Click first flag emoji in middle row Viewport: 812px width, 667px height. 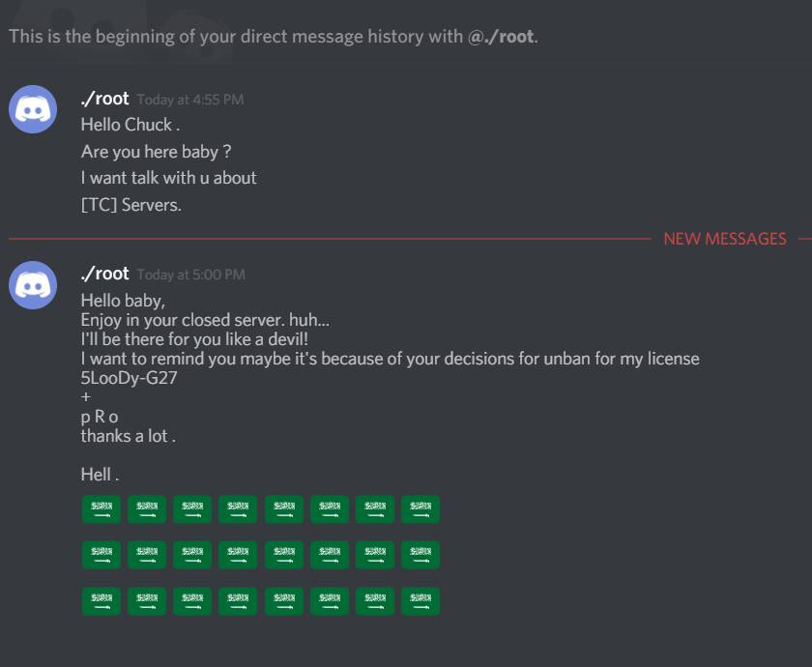click(101, 555)
